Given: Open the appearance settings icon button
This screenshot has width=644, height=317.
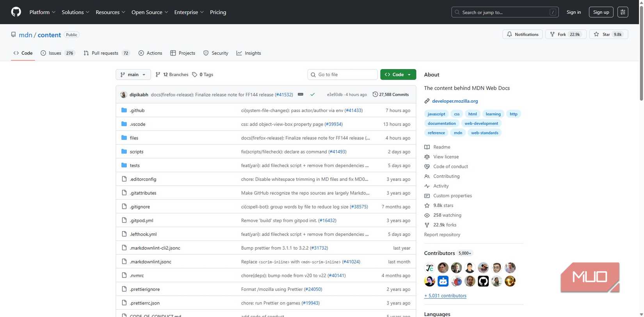Looking at the screenshot, I should [x=623, y=12].
